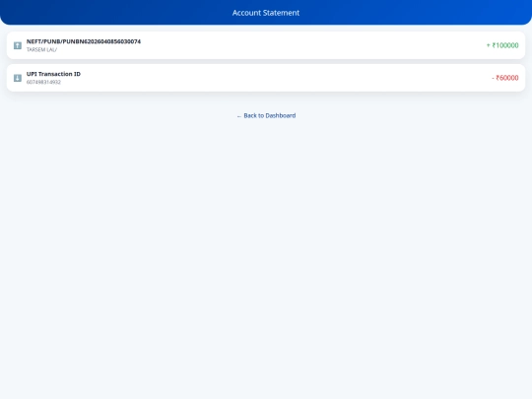This screenshot has height=399, width=532.
Task: Click the '+ ₹100000' credit amount
Action: click(x=502, y=45)
